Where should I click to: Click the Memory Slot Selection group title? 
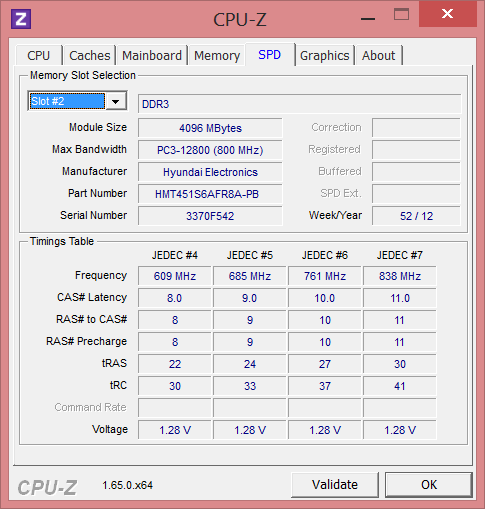point(83,75)
